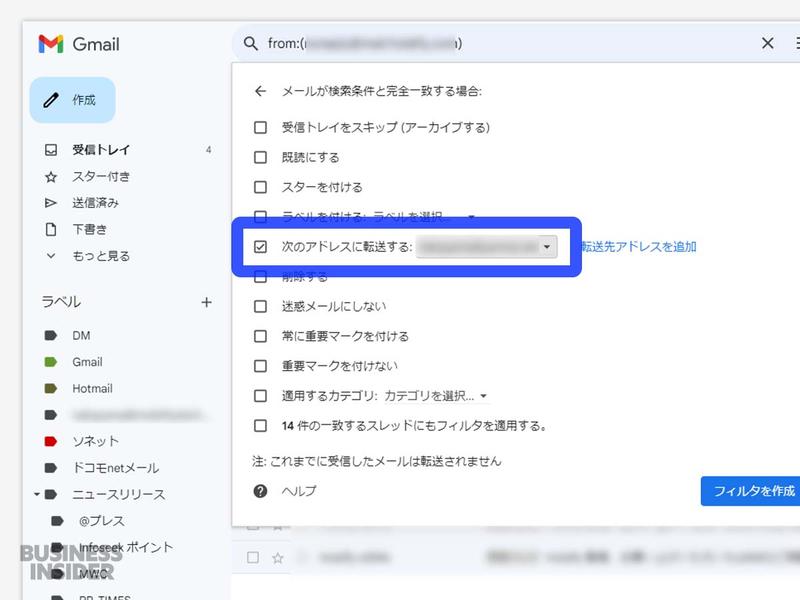Click the drafts document icon
This screenshot has width=800, height=600.
coord(51,230)
